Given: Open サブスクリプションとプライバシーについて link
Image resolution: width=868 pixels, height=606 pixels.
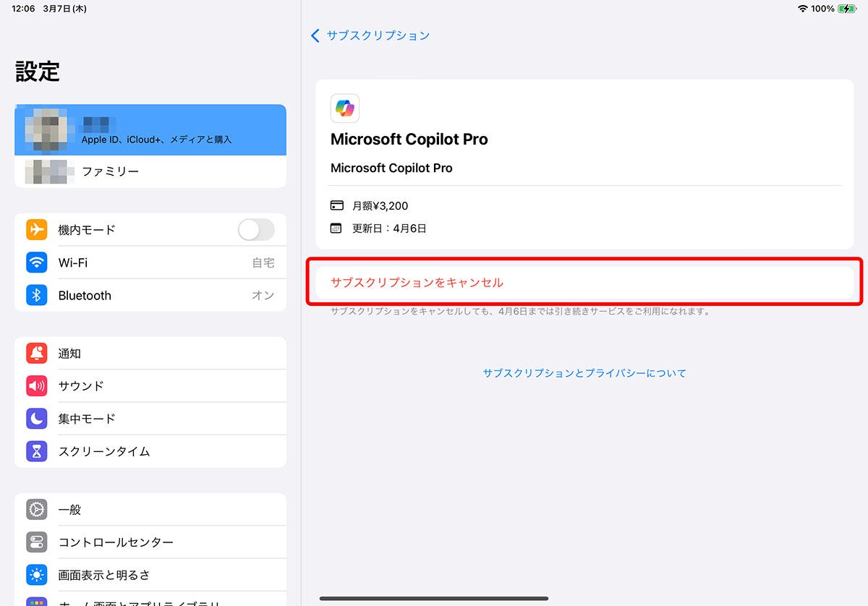Looking at the screenshot, I should coord(583,372).
